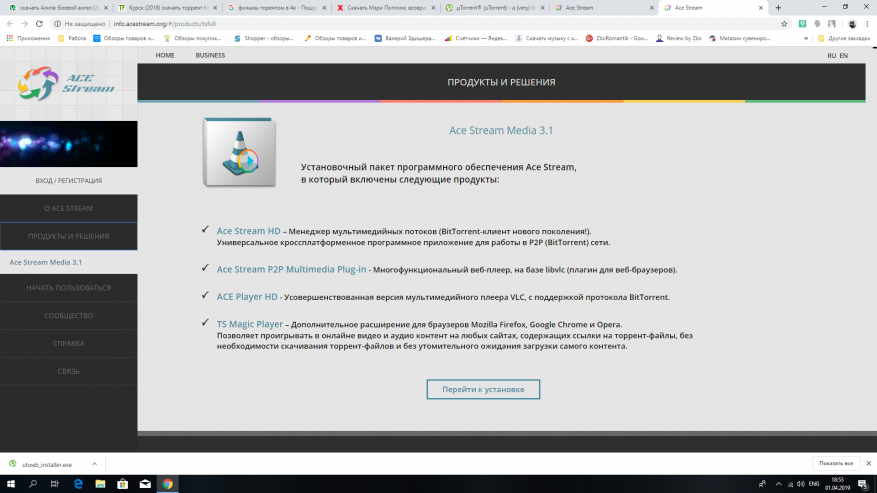Click the sidebar promo banner image

pyautogui.click(x=68, y=144)
